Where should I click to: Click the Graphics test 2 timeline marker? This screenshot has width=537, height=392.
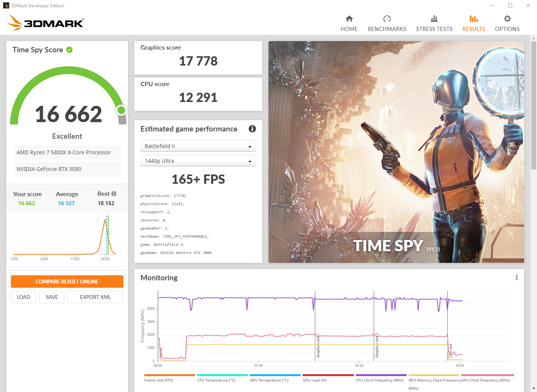pyautogui.click(x=377, y=345)
